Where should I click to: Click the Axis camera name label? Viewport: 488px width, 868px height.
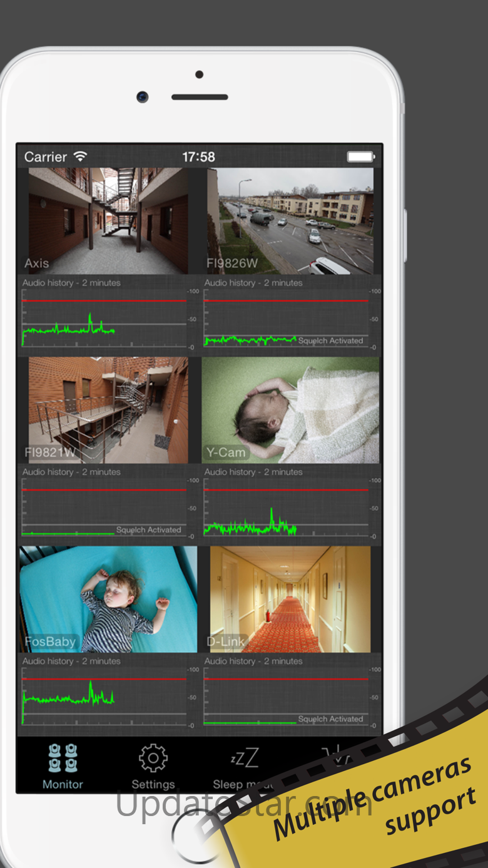(x=36, y=263)
